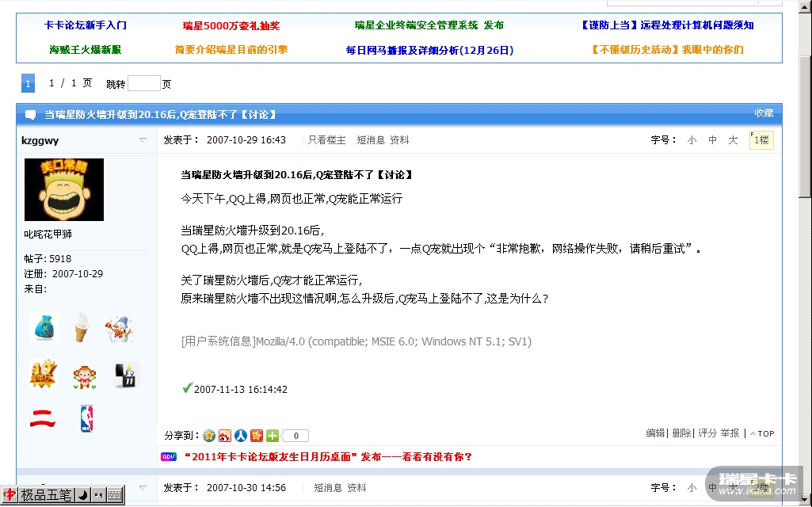Set font size to 小 in first post
The width and height of the screenshot is (812, 507).
point(692,140)
